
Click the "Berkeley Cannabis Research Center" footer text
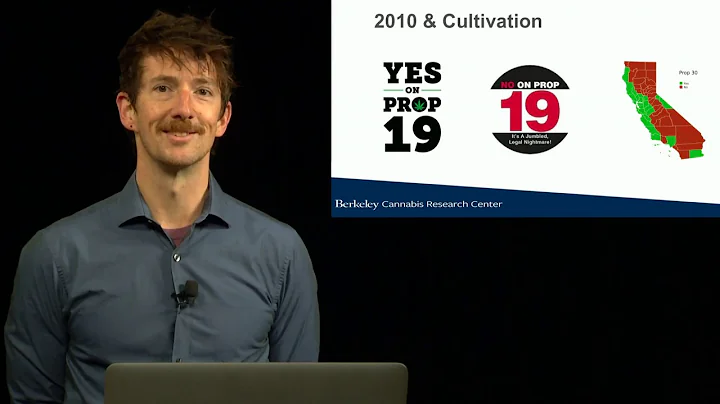(x=418, y=204)
